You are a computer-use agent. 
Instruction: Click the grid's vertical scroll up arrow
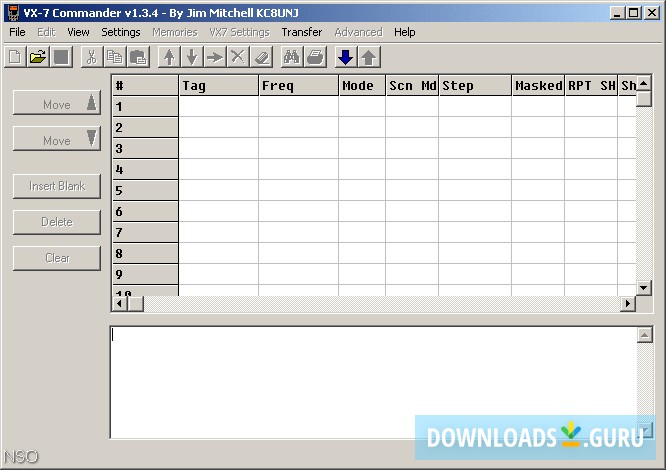[x=644, y=83]
